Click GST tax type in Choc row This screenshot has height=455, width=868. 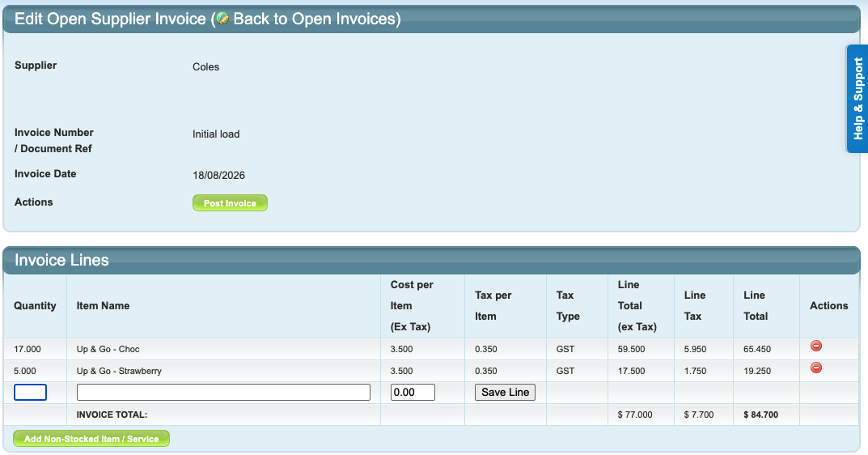pyautogui.click(x=565, y=349)
